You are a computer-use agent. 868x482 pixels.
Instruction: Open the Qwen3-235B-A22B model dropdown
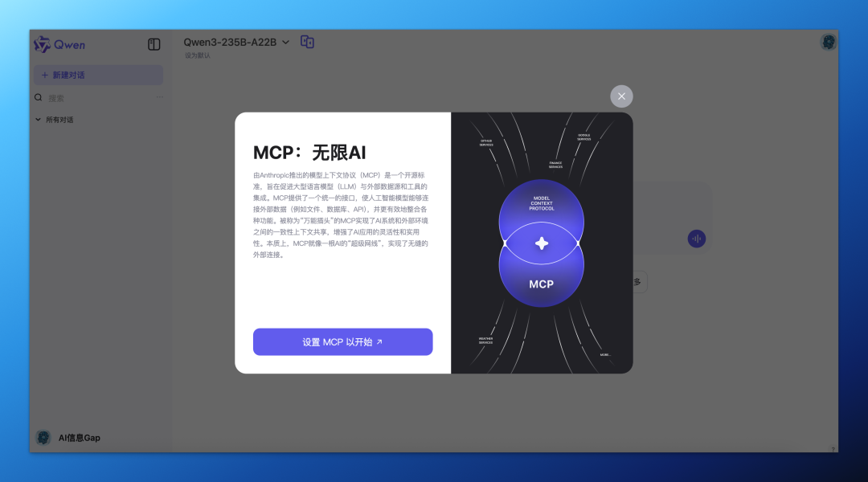point(236,42)
